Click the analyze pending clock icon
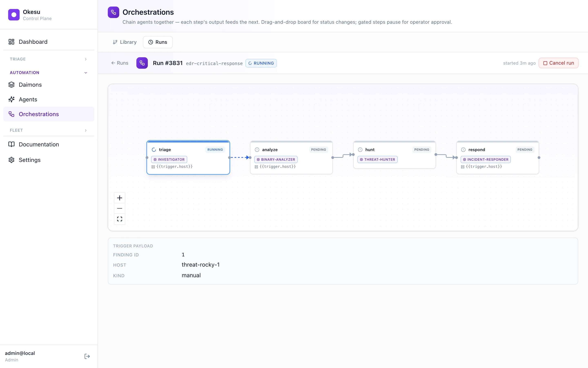Viewport: 588px width, 368px height. (x=257, y=150)
